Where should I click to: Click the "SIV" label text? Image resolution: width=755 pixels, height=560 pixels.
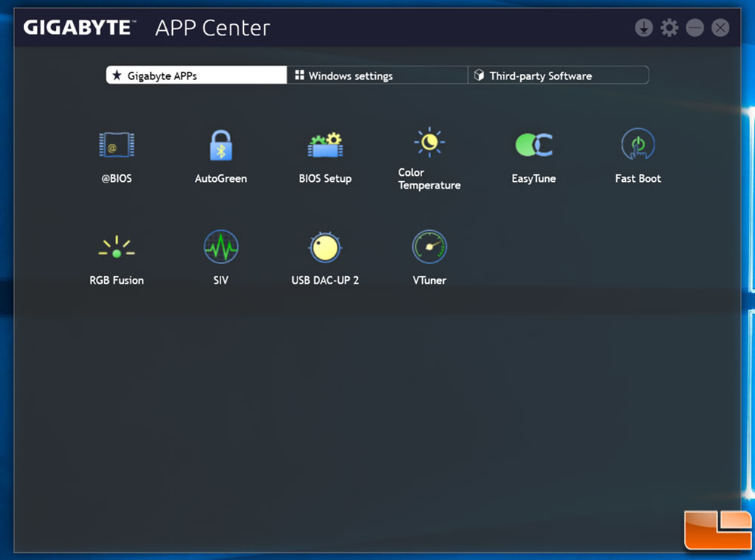[x=221, y=280]
